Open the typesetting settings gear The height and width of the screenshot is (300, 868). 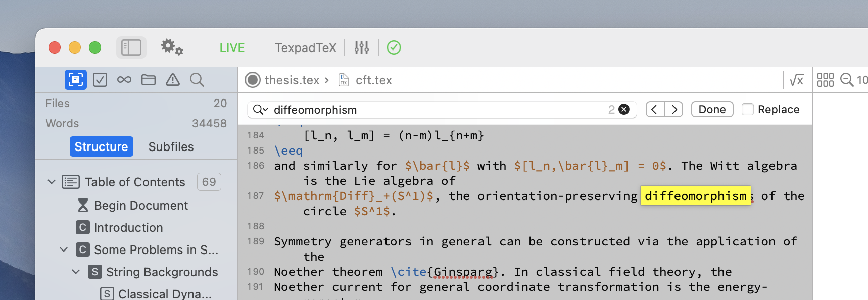[172, 47]
